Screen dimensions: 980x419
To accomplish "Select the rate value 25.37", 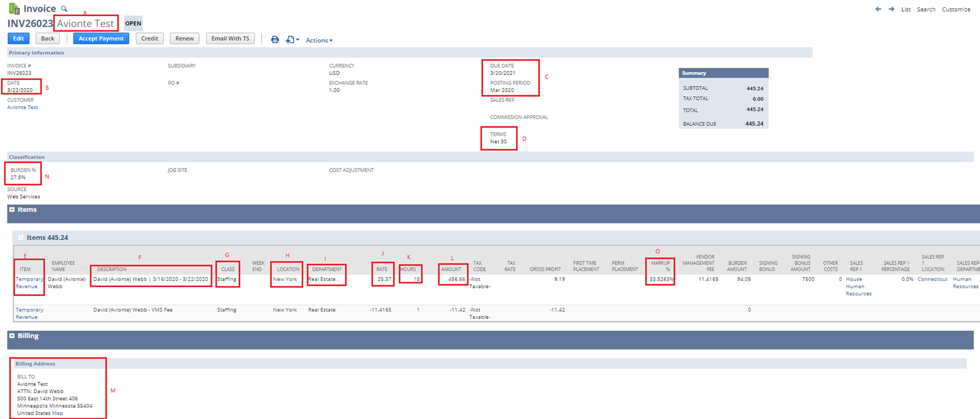I will point(385,279).
